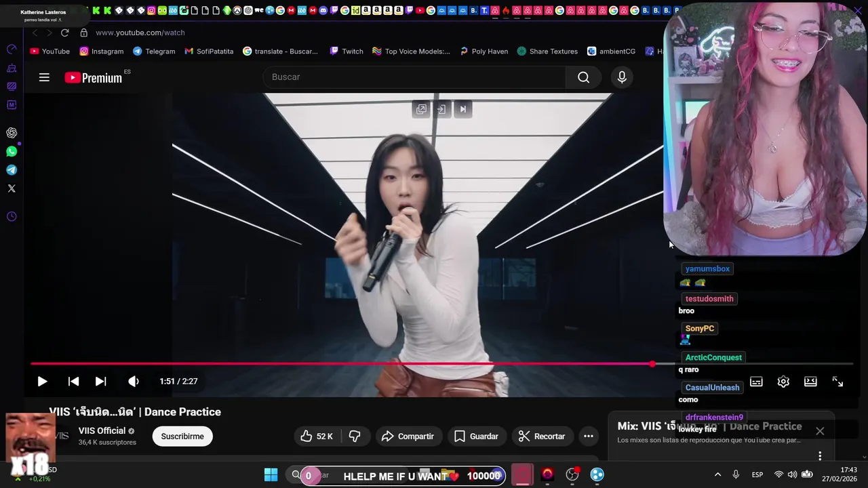Image resolution: width=868 pixels, height=488 pixels.
Task: Start voice search with microphone icon
Action: tap(622, 77)
